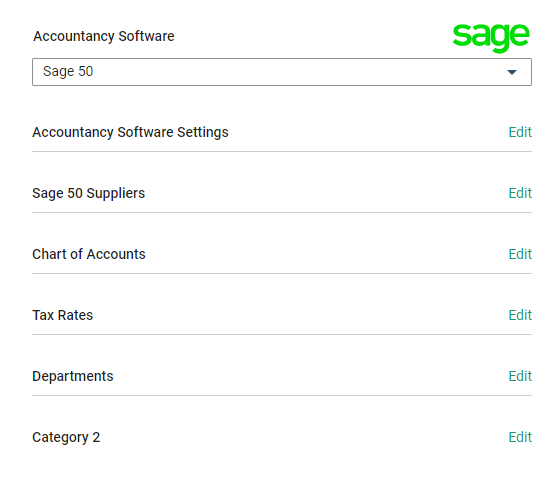Select the Departments row label
This screenshot has width=554, height=489.
pyautogui.click(x=73, y=377)
